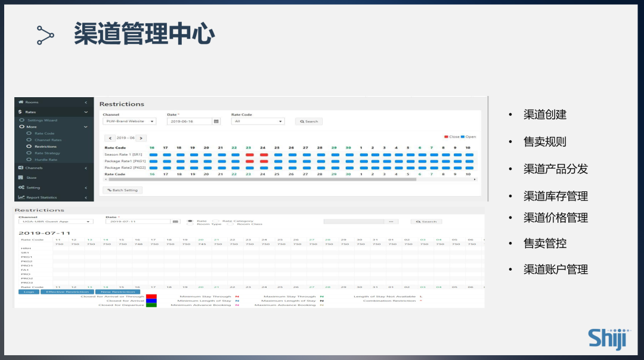Click bullet text 渠道账户管理

coord(555,269)
